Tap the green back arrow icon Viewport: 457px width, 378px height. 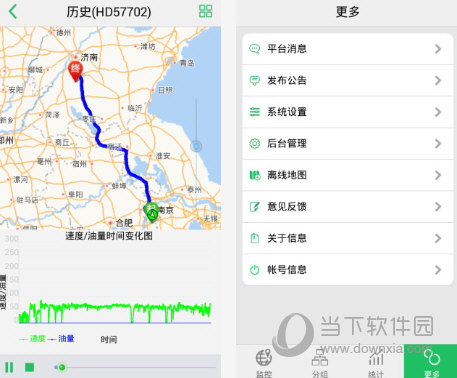(13, 11)
